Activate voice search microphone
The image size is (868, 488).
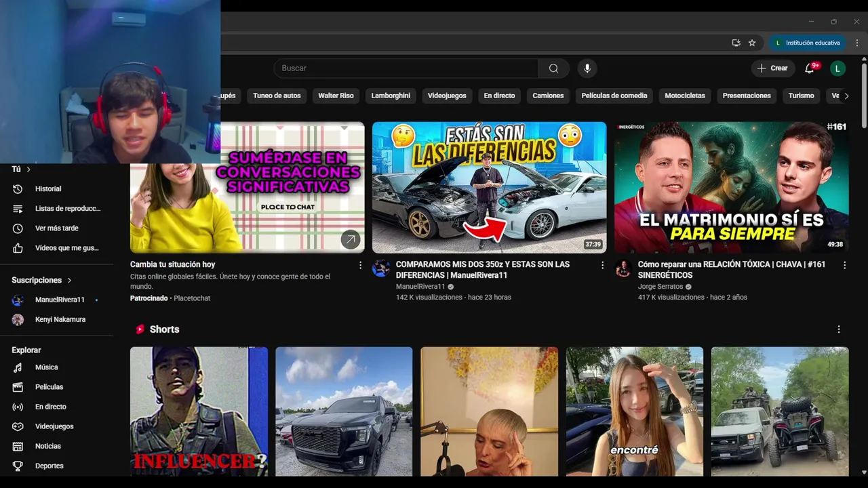click(587, 68)
